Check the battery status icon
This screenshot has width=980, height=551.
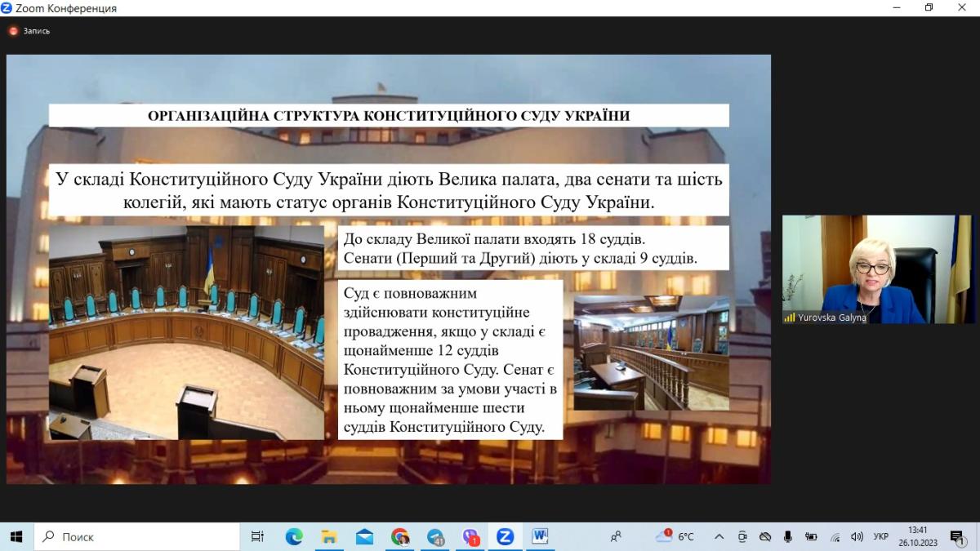point(811,536)
